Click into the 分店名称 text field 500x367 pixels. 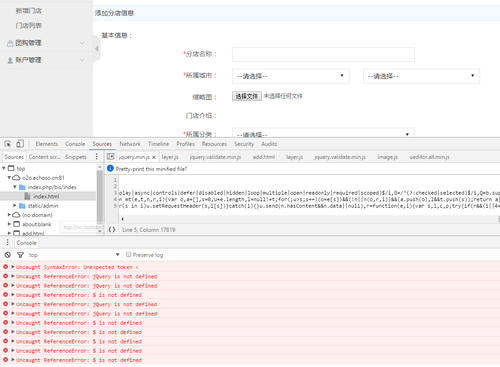323,54
